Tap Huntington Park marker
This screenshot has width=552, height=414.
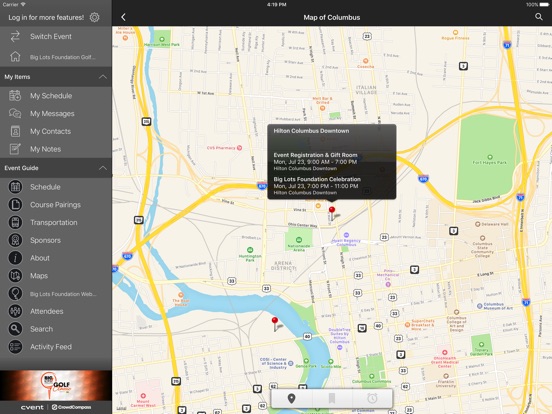tap(250, 250)
